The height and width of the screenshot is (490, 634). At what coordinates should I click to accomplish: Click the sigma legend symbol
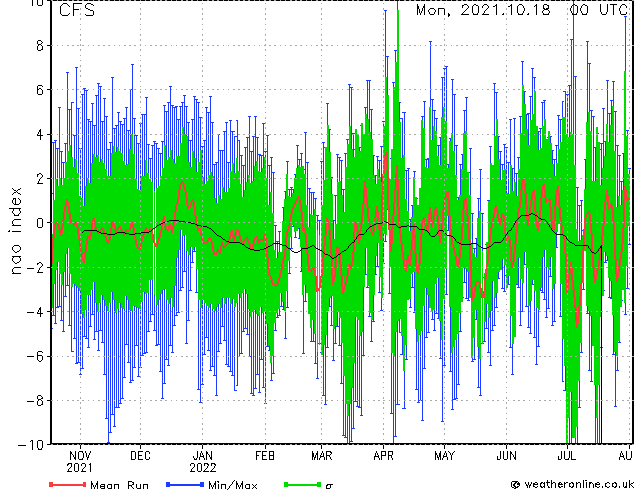(329, 486)
